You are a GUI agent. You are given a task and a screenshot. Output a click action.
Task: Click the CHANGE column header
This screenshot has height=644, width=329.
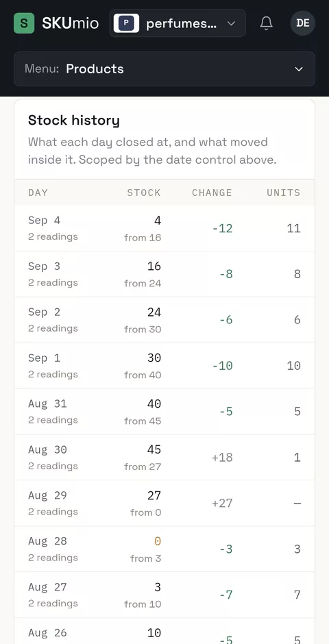[212, 193]
